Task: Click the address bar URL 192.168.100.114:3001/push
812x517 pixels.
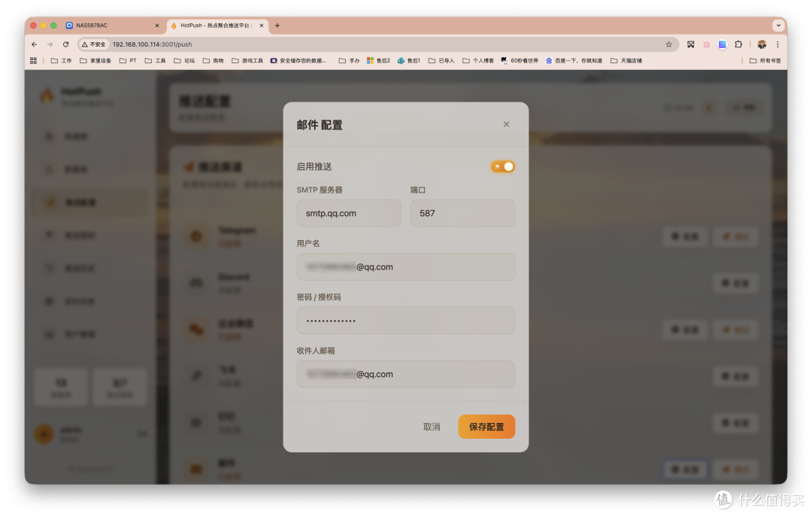Action: tap(152, 44)
